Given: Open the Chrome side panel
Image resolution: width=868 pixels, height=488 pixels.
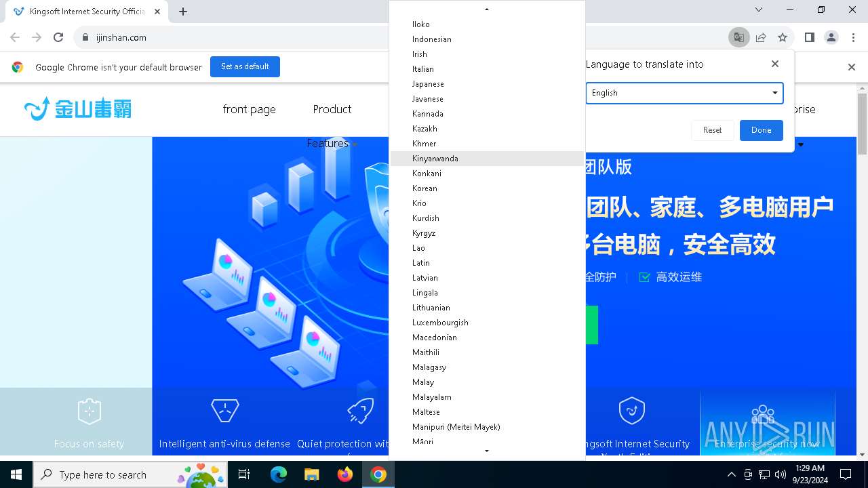Looking at the screenshot, I should pos(809,37).
